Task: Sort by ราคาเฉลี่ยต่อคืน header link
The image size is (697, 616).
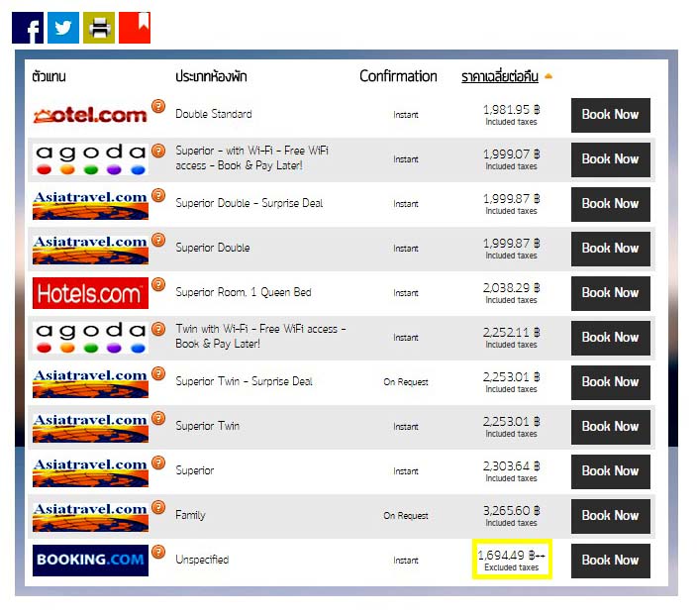Action: (500, 76)
